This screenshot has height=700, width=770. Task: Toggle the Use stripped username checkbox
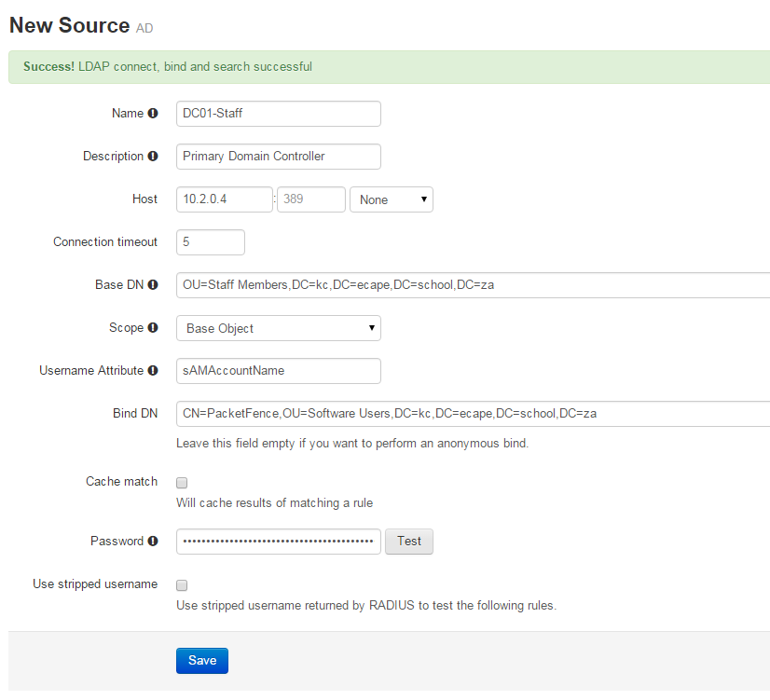click(183, 585)
